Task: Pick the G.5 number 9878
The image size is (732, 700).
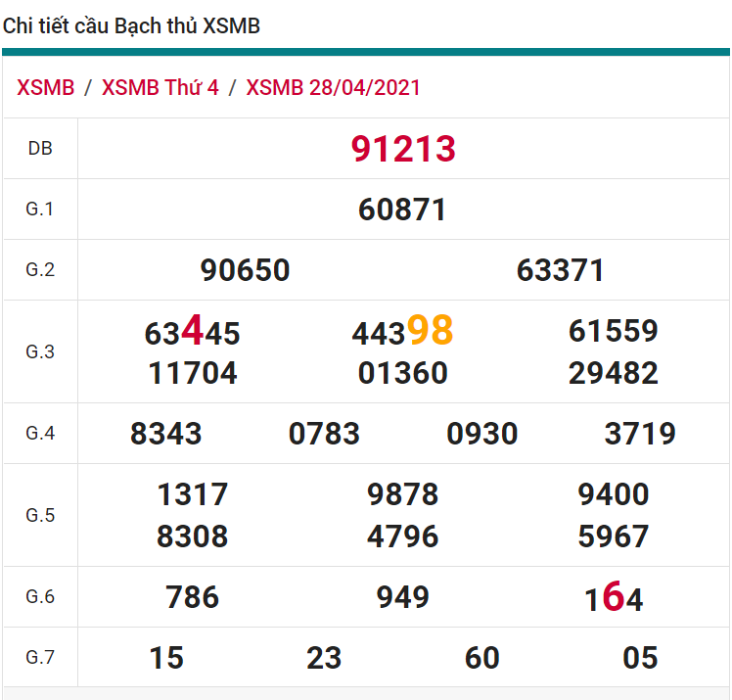Action: 402,494
